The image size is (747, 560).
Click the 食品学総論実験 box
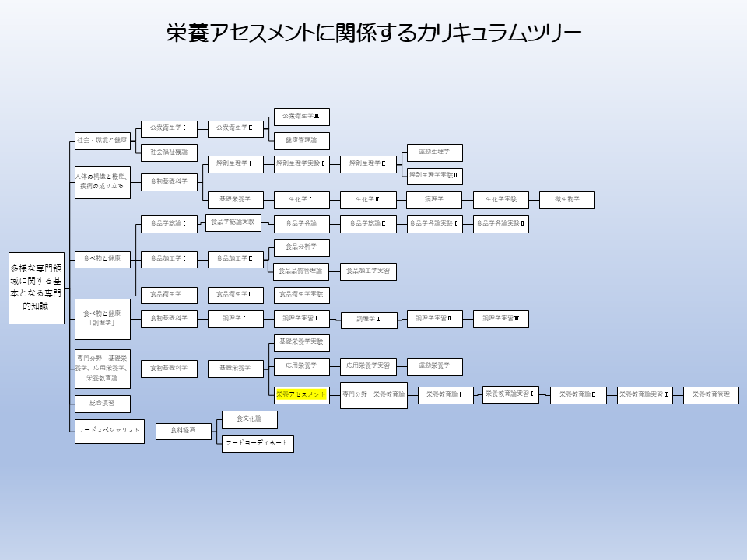tap(233, 222)
